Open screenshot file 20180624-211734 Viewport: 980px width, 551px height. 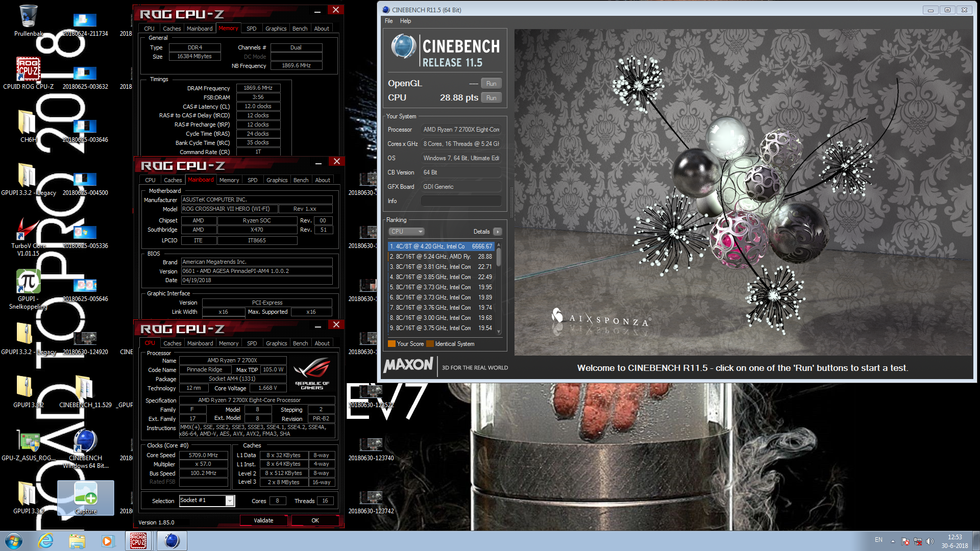(85, 24)
